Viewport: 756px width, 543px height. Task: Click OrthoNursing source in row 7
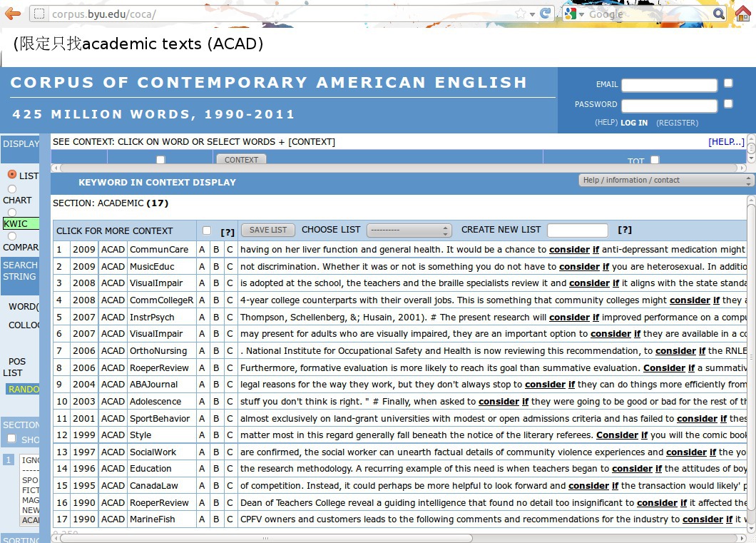click(x=158, y=350)
